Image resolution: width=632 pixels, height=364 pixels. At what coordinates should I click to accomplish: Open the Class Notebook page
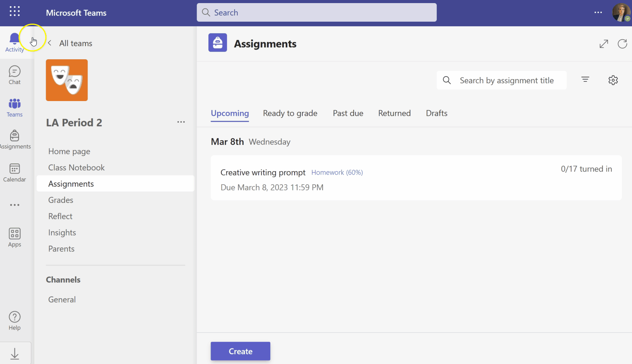click(x=76, y=167)
